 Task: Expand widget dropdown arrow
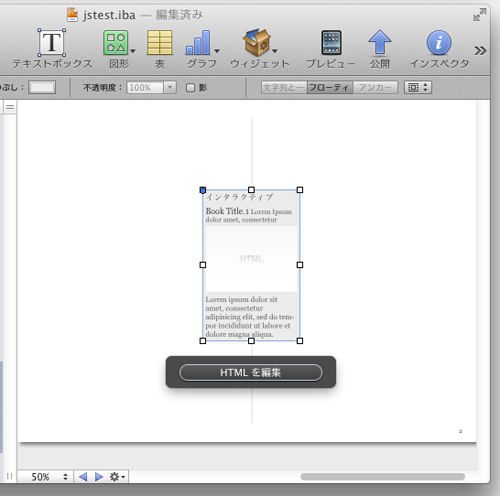point(275,51)
